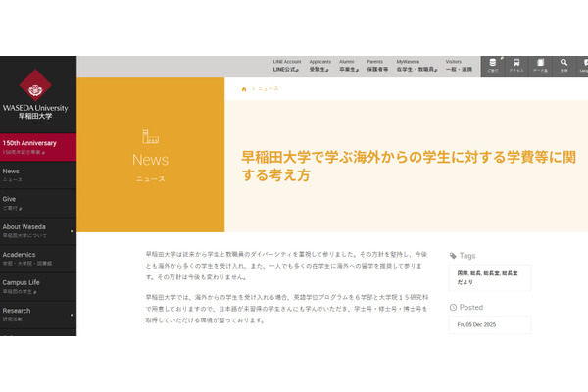Open About Waseda sidebar item

(x=38, y=230)
